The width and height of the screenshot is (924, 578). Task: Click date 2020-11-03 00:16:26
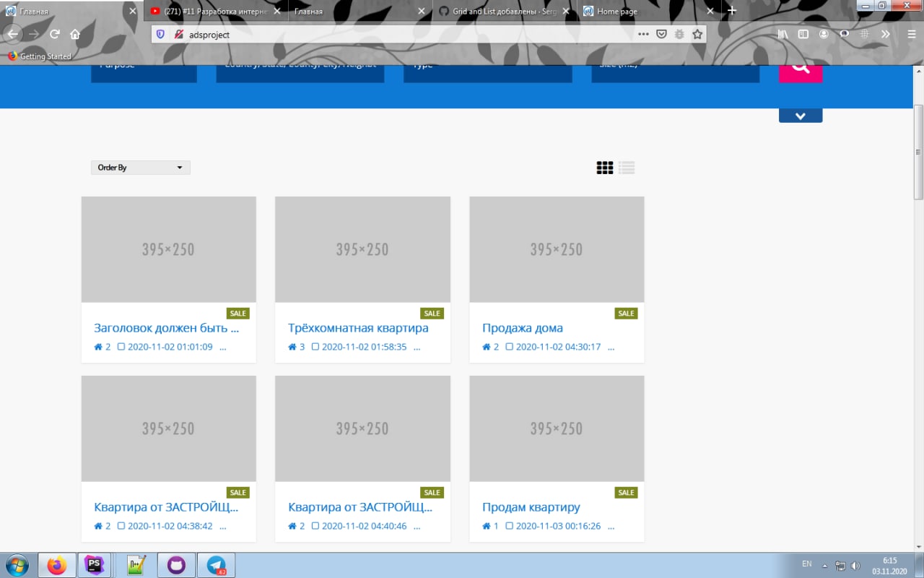pyautogui.click(x=558, y=526)
